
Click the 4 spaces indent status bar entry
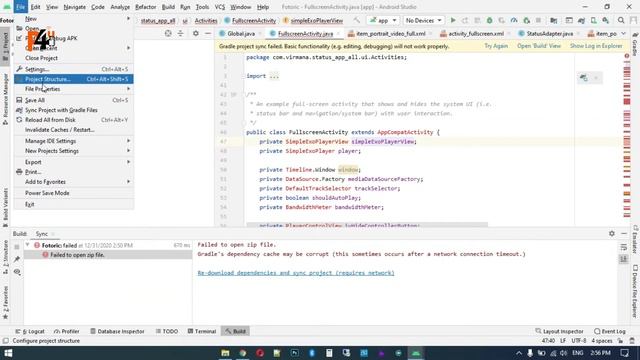click(602, 341)
